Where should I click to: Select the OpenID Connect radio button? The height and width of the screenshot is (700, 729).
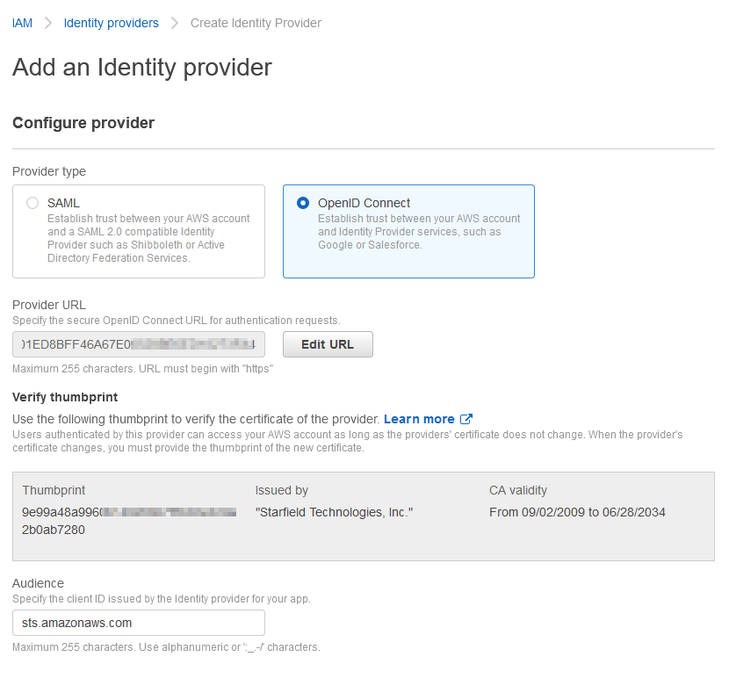pos(303,203)
